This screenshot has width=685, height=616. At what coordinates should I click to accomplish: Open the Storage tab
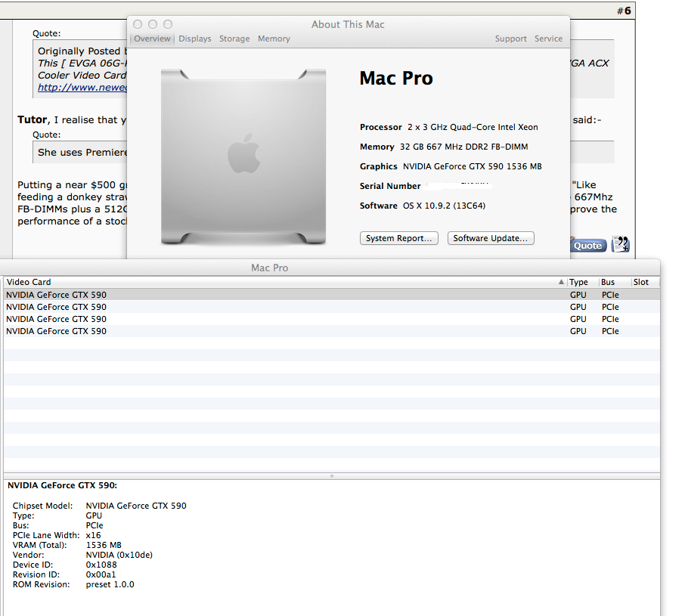(x=234, y=39)
